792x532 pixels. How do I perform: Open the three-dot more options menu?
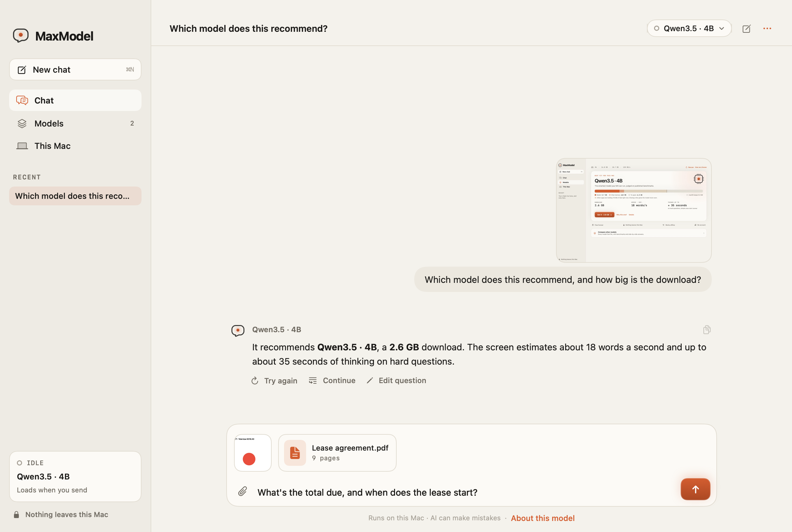pyautogui.click(x=767, y=29)
